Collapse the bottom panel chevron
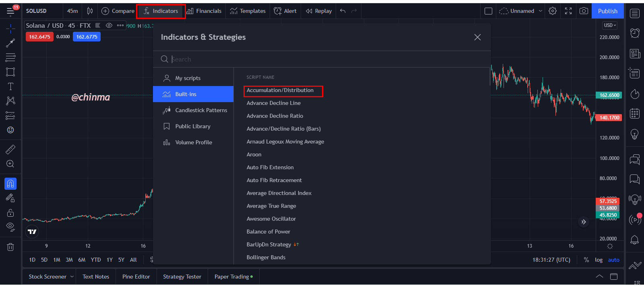Image resolution: width=644 pixels, height=287 pixels. (599, 277)
